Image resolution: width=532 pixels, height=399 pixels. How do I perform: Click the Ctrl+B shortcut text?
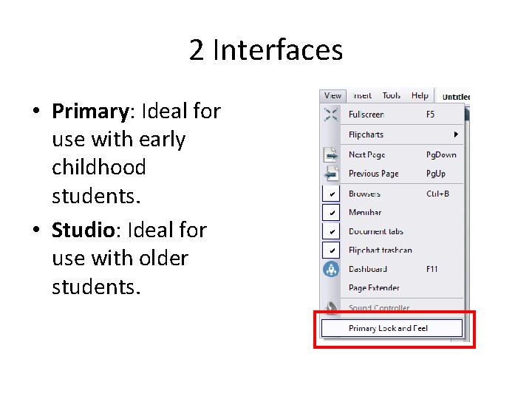tap(437, 194)
